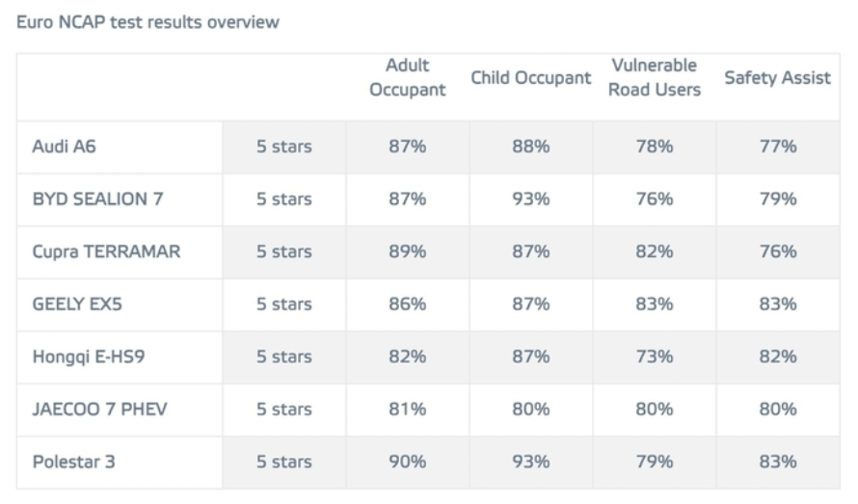Click JAECOO 7 PHEV's 5 stars rating
Image resolution: width=858 pixels, height=504 pixels.
click(x=284, y=410)
